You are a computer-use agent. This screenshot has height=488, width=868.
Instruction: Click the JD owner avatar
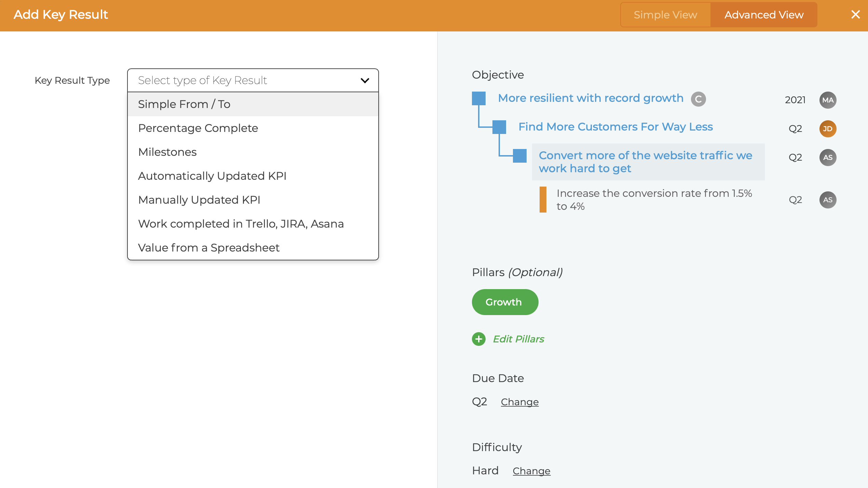pyautogui.click(x=828, y=129)
